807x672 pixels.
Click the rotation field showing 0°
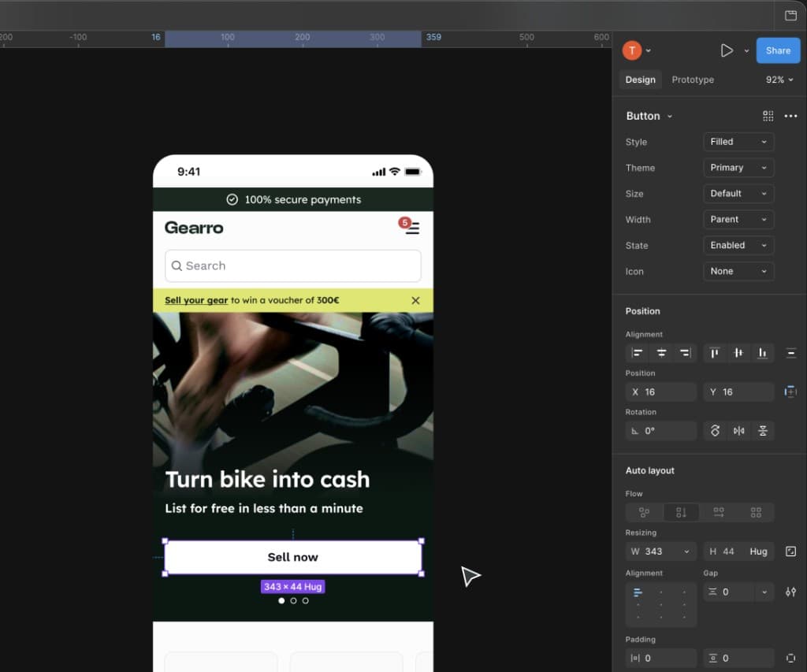(x=661, y=431)
